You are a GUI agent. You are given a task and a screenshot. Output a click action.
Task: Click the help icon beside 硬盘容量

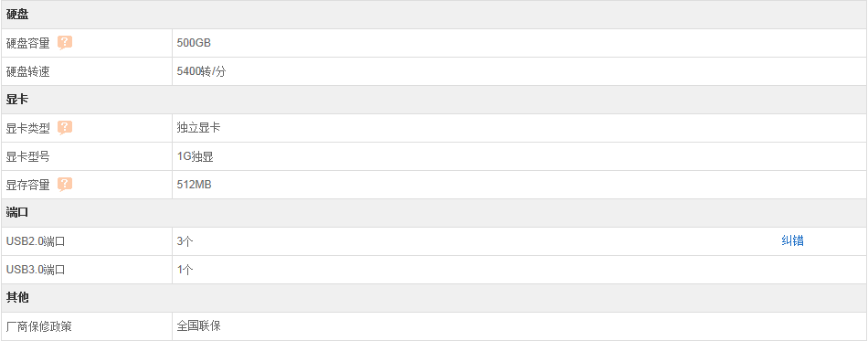[x=65, y=43]
